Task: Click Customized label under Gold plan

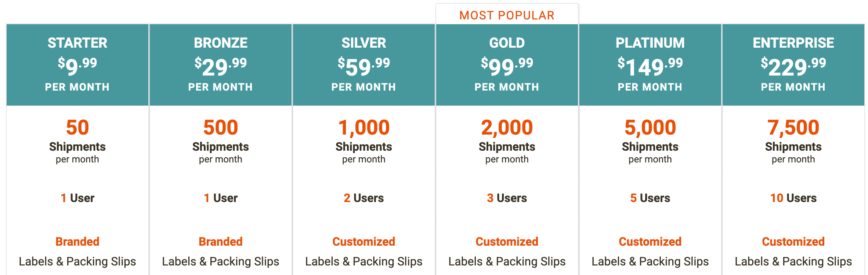Action: pyautogui.click(x=507, y=242)
